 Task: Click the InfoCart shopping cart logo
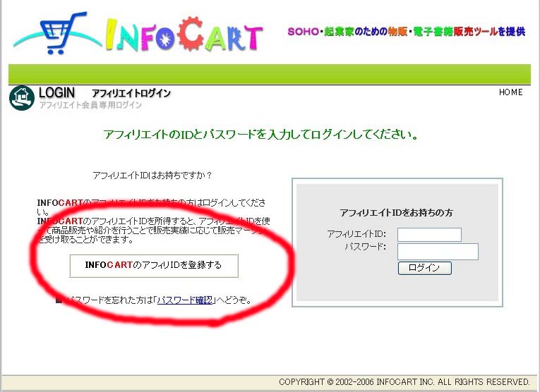tap(138, 34)
